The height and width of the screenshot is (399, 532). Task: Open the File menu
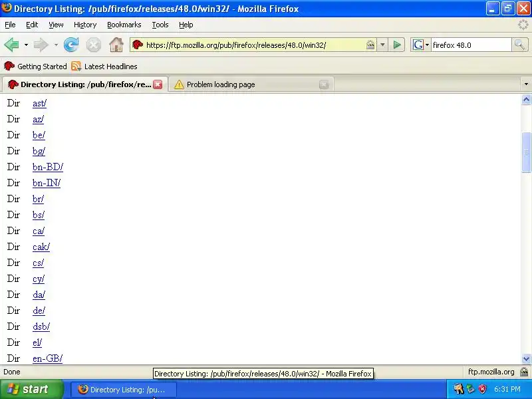coord(10,25)
